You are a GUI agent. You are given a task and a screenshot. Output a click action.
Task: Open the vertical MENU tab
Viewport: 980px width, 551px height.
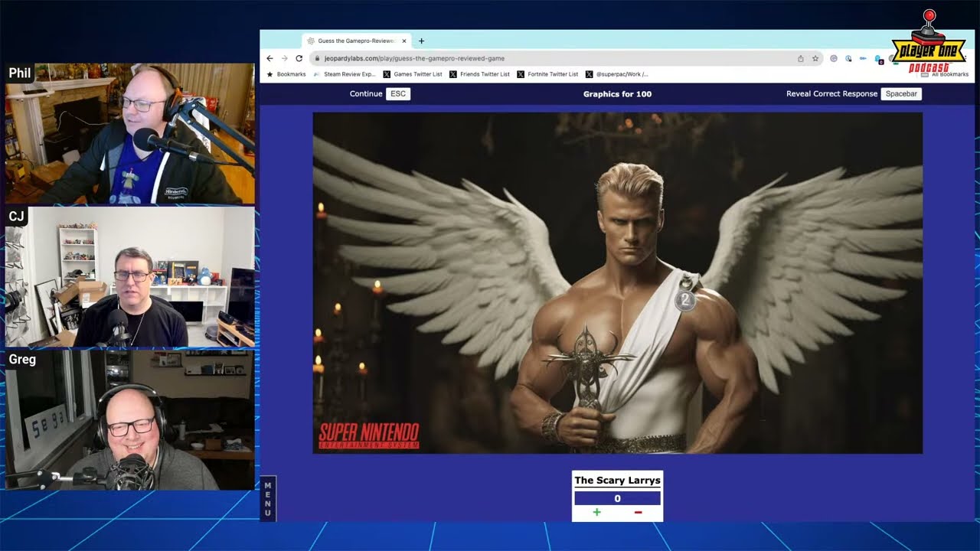[268, 498]
